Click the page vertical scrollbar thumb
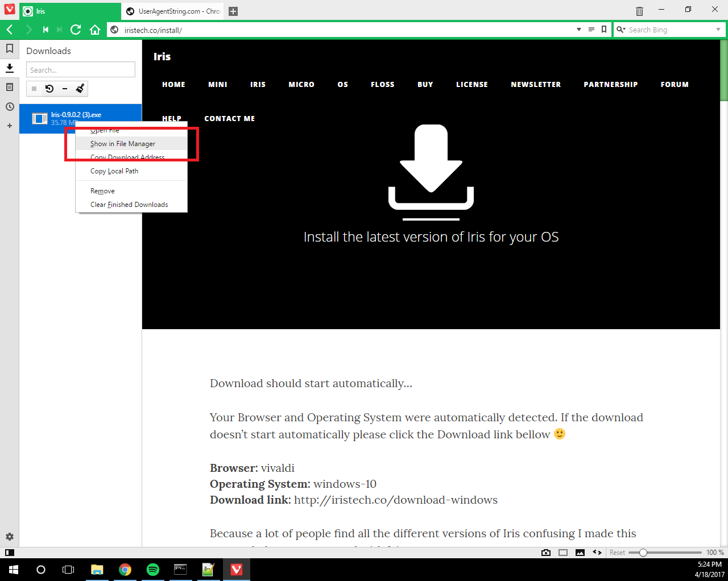 pyautogui.click(x=724, y=71)
